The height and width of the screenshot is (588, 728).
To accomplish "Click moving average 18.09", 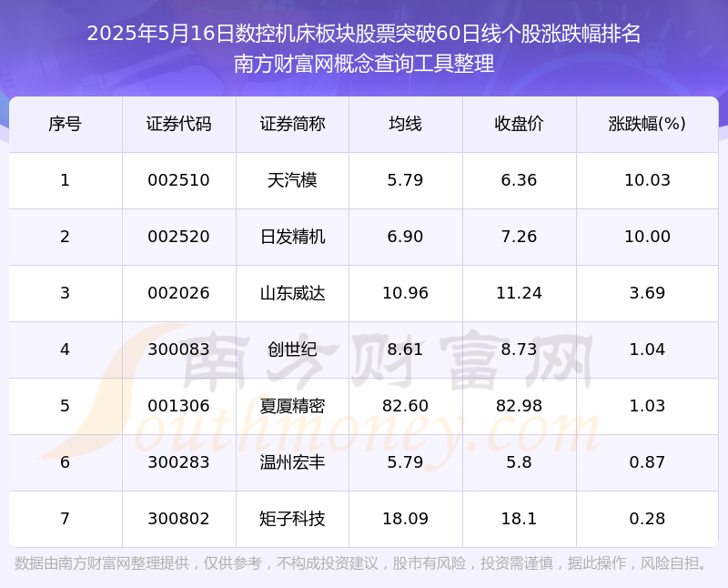I will click(405, 519).
